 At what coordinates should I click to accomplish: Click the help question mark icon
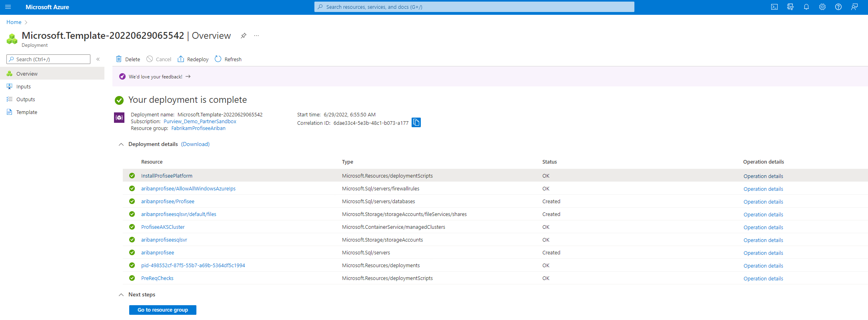pos(838,7)
